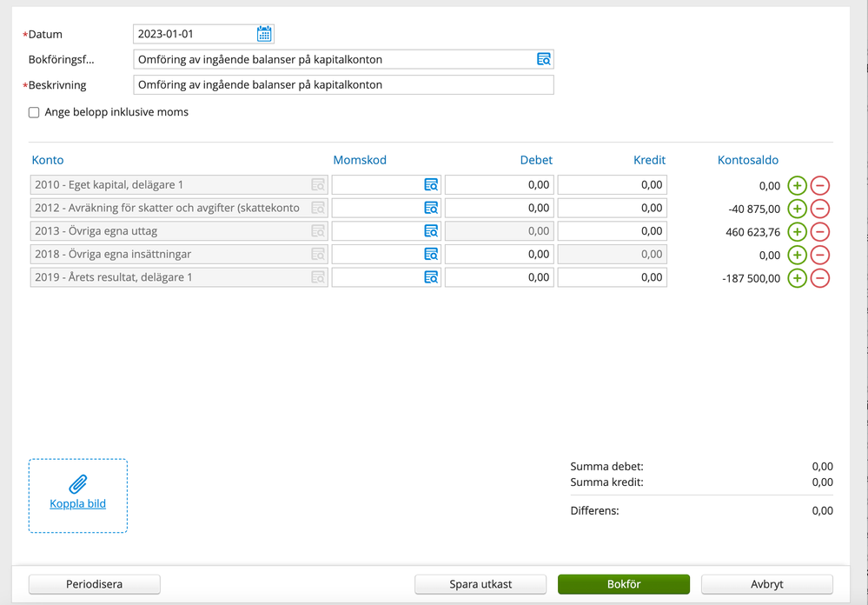Image resolution: width=868 pixels, height=605 pixels.
Task: Click green plus icon on row 2013
Action: coord(797,232)
